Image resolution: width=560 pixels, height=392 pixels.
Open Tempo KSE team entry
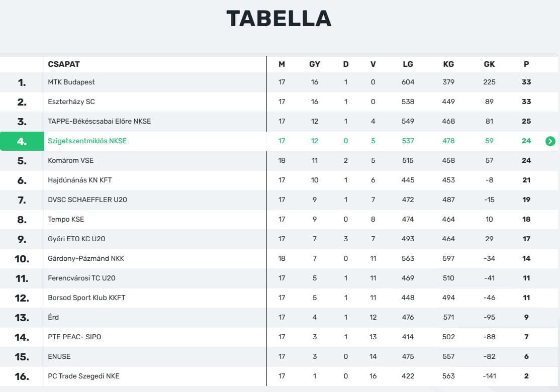pos(66,219)
